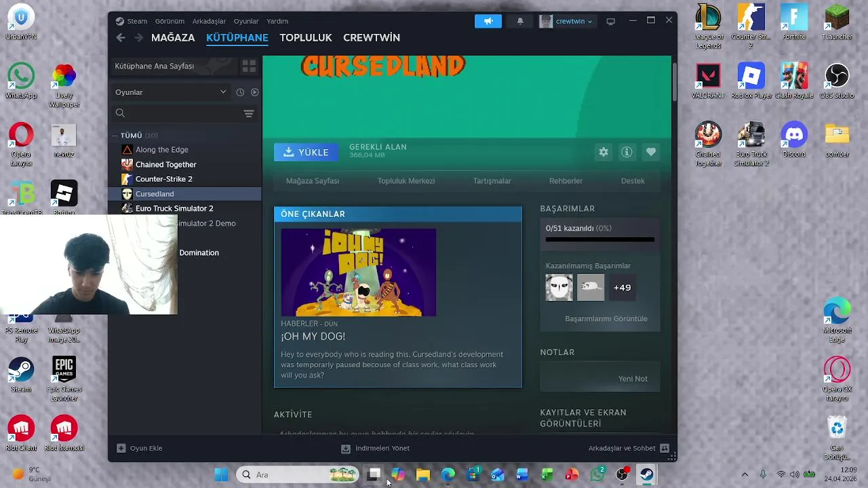Open the Steam menu
Screen dimensions: 868x488
point(137,21)
